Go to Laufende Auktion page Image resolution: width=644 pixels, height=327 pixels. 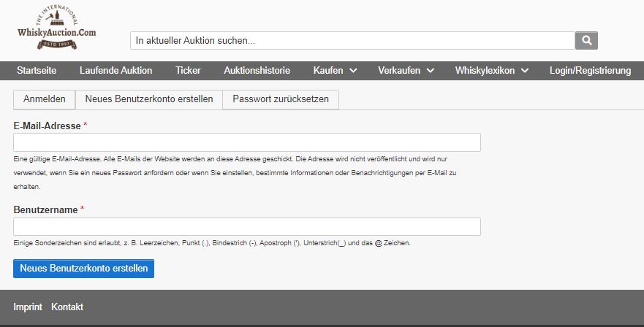point(116,71)
